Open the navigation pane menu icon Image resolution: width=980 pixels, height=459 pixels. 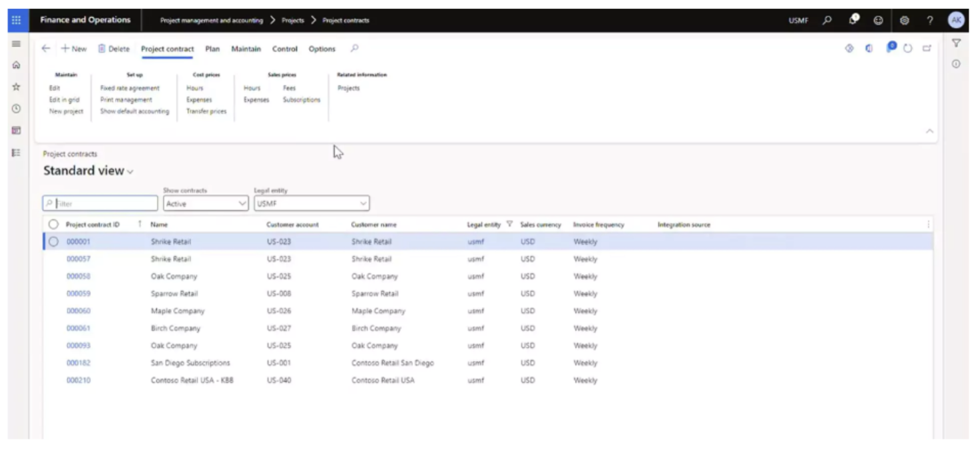pos(16,44)
